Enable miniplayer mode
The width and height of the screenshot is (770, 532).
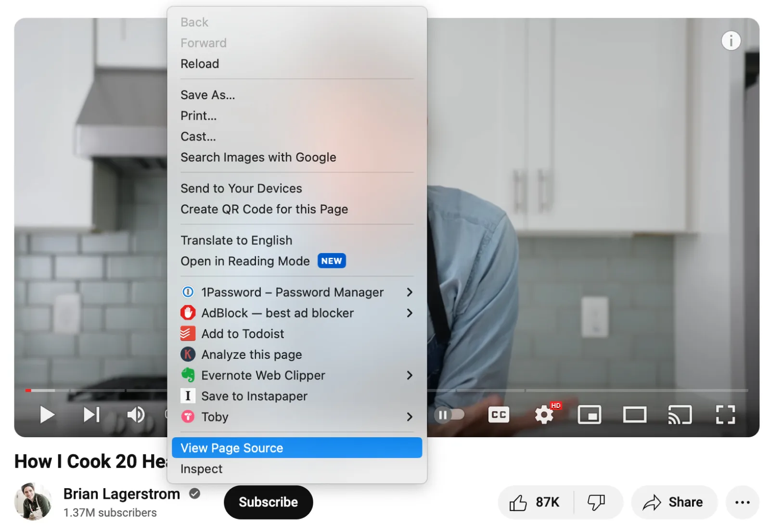pos(589,415)
